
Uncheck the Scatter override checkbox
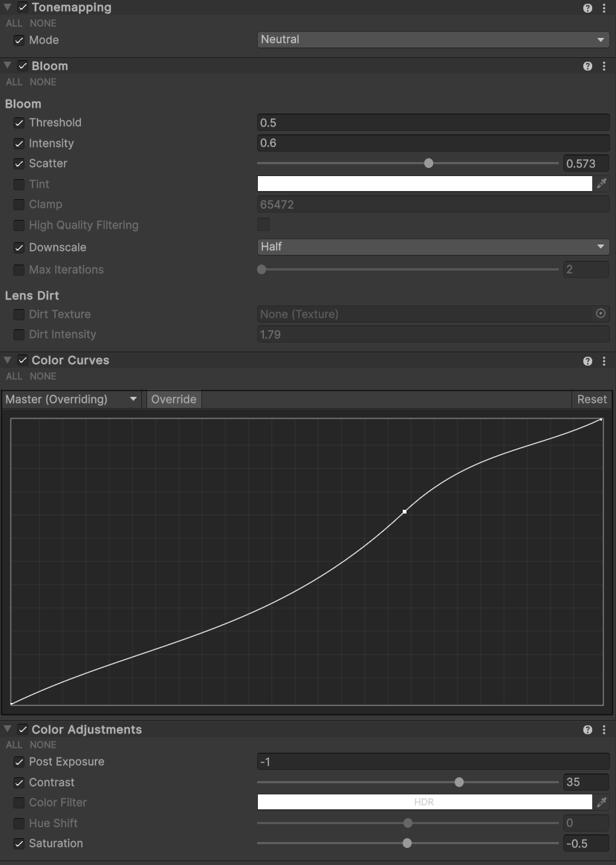[x=19, y=163]
